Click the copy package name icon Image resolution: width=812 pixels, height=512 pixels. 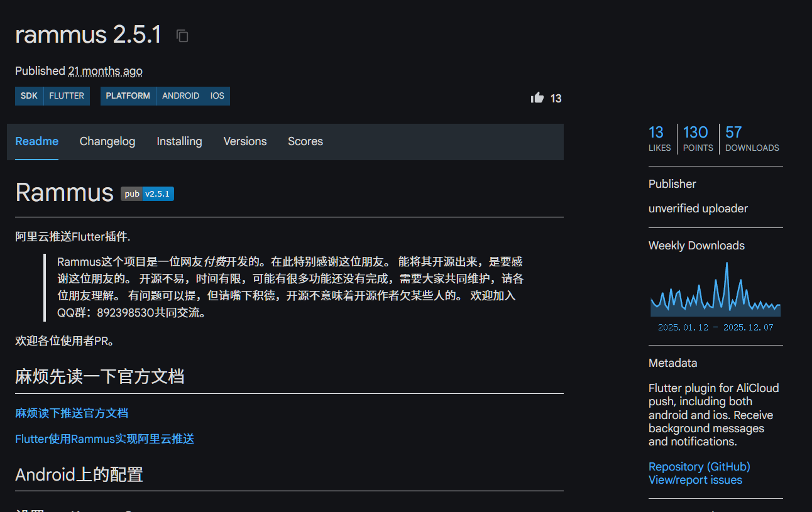(182, 36)
